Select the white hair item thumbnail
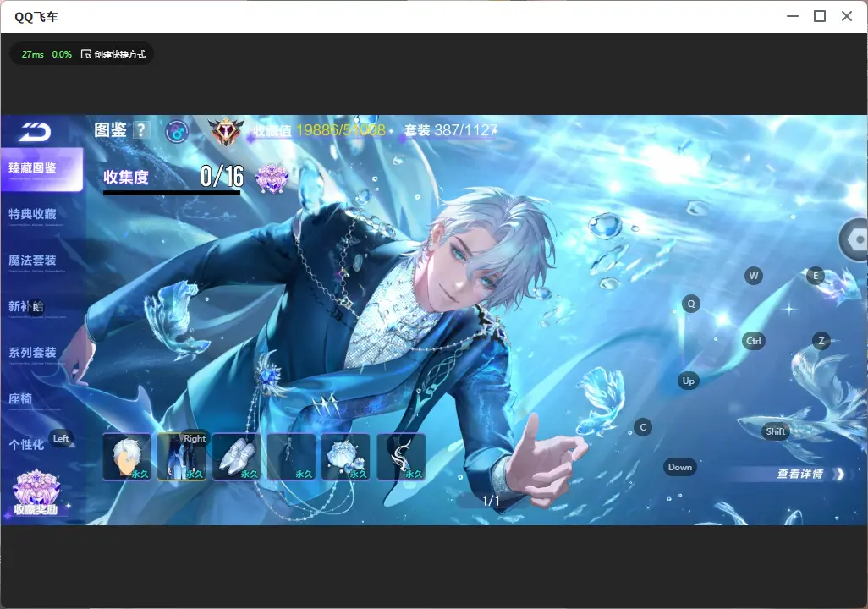Viewport: 868px width, 609px height. pos(127,457)
